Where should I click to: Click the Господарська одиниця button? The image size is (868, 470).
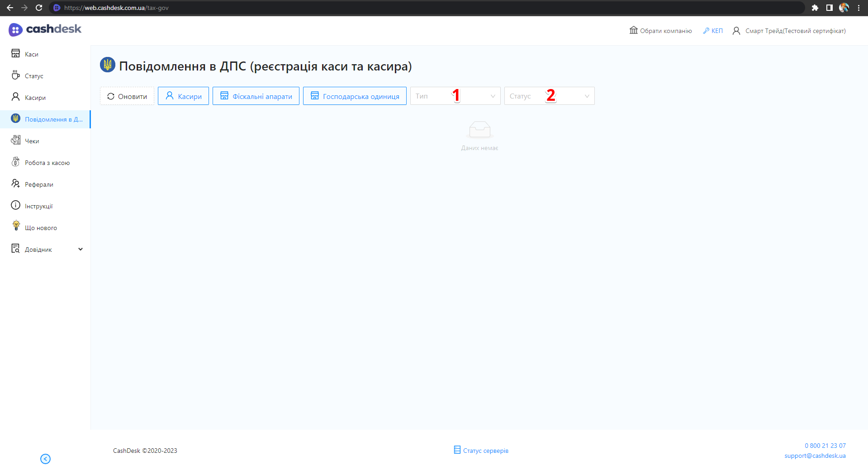coord(355,96)
